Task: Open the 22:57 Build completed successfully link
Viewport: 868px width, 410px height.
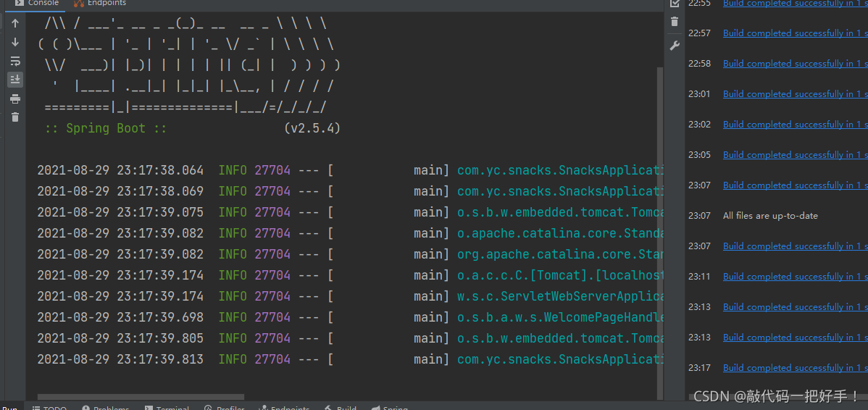Action: (x=796, y=33)
